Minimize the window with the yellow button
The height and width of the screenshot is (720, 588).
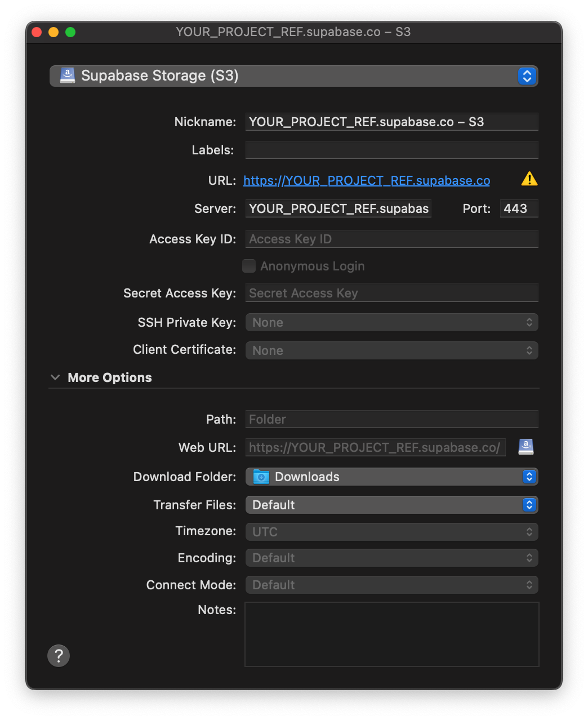[54, 32]
